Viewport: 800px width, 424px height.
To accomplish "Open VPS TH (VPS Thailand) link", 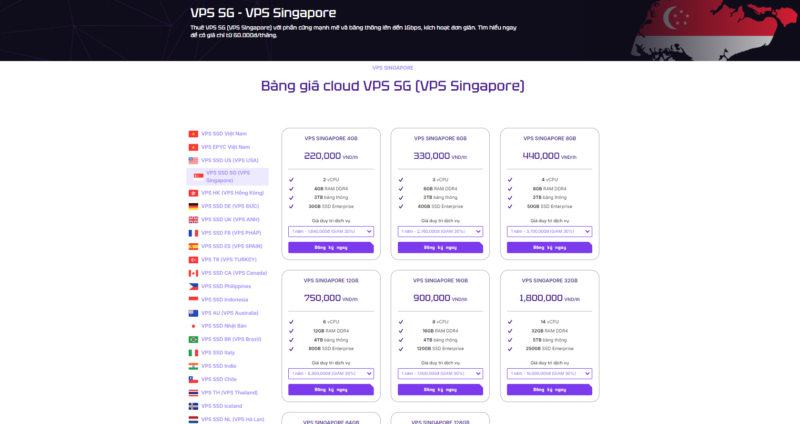I will (229, 392).
